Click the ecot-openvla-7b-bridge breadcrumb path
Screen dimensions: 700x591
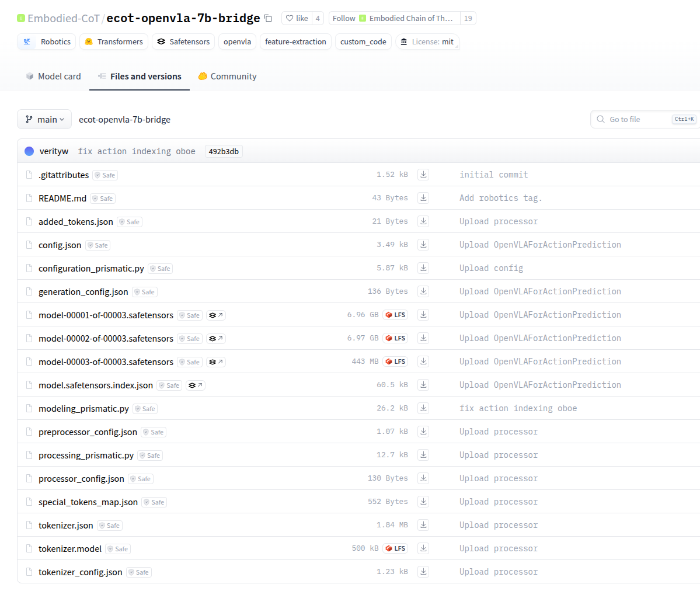(124, 119)
